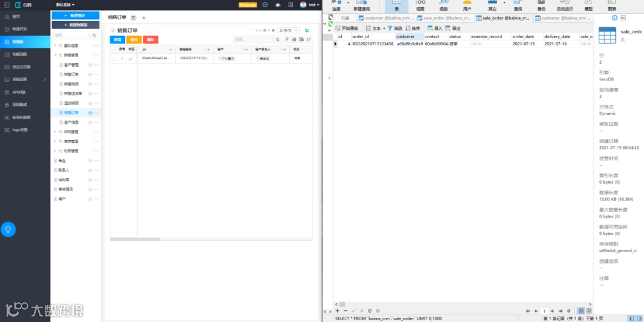
Task: Refresh Navicat table with the reload icon
Action: [x=370, y=311]
